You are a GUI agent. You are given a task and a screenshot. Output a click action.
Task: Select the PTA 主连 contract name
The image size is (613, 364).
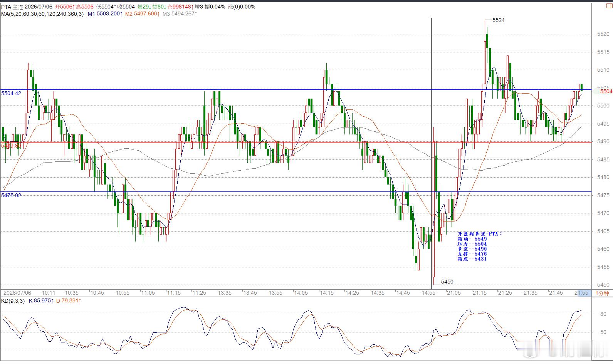(12, 7)
